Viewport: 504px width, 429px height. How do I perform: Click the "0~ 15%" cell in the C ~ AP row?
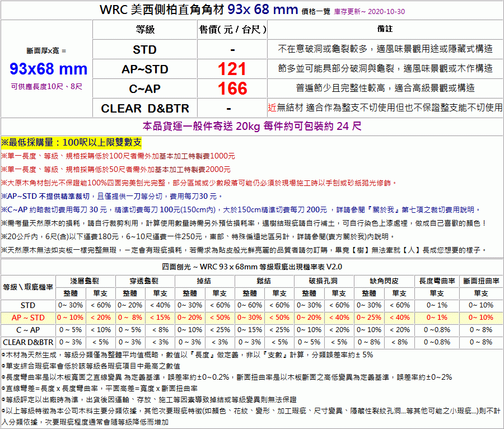pyautogui.click(x=250, y=330)
